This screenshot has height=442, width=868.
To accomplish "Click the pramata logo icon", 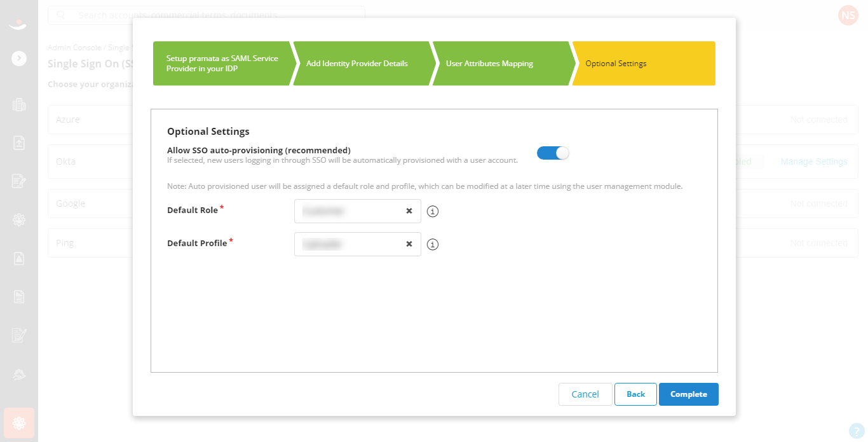I will click(x=19, y=25).
